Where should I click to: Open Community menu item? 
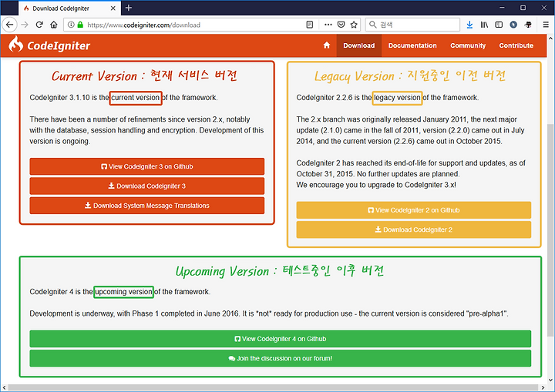click(468, 45)
